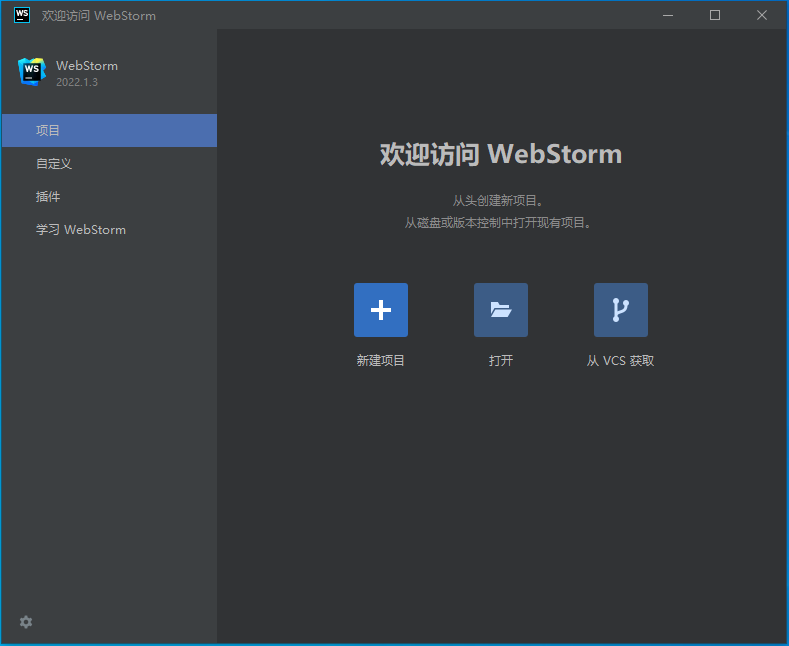Click the open folder icon button
This screenshot has width=789, height=646.
(501, 310)
